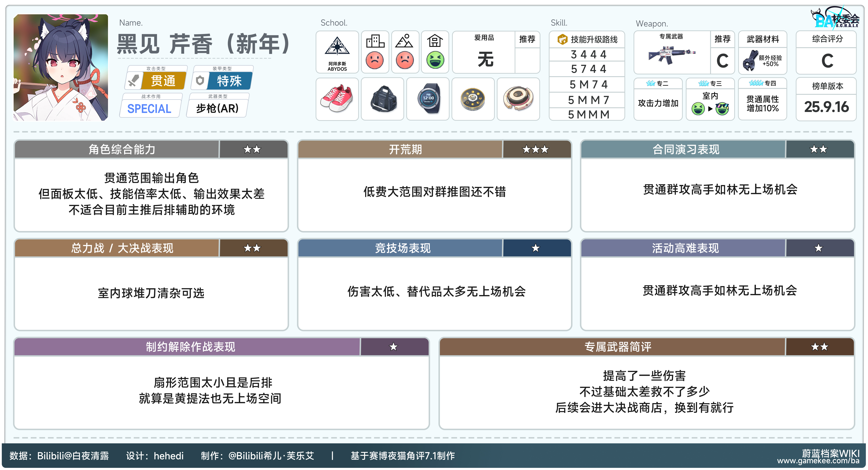Select the SPECIAL tactical role label
Viewport: 868px width, 470px height.
click(149, 109)
